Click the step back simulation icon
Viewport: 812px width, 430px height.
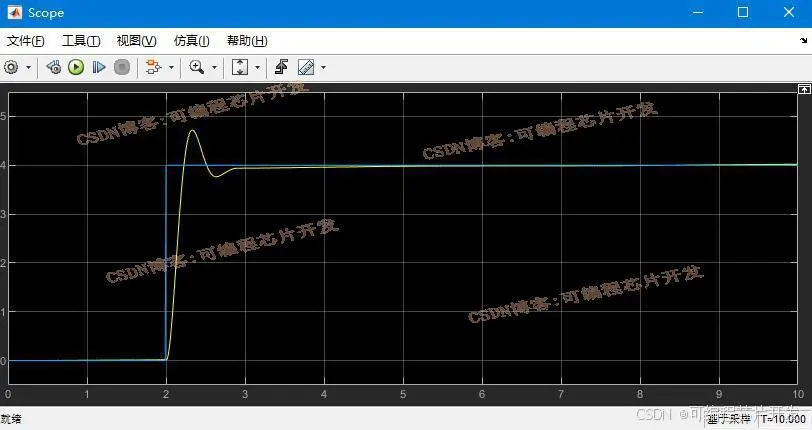click(x=53, y=67)
